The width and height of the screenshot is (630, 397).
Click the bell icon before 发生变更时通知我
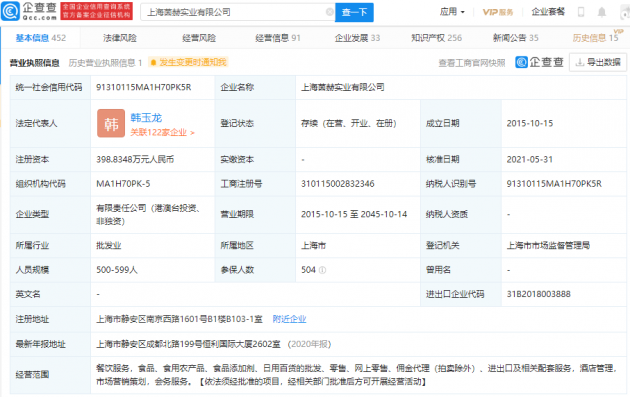coord(153,62)
